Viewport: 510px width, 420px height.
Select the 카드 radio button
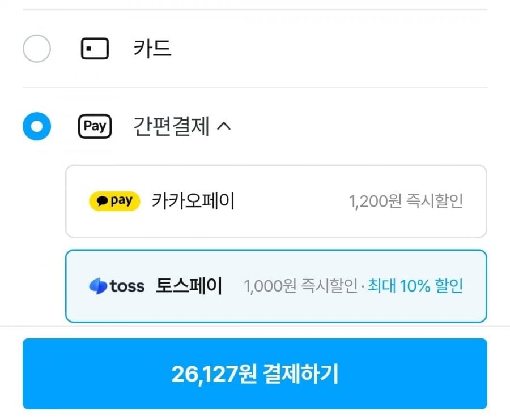click(x=37, y=49)
